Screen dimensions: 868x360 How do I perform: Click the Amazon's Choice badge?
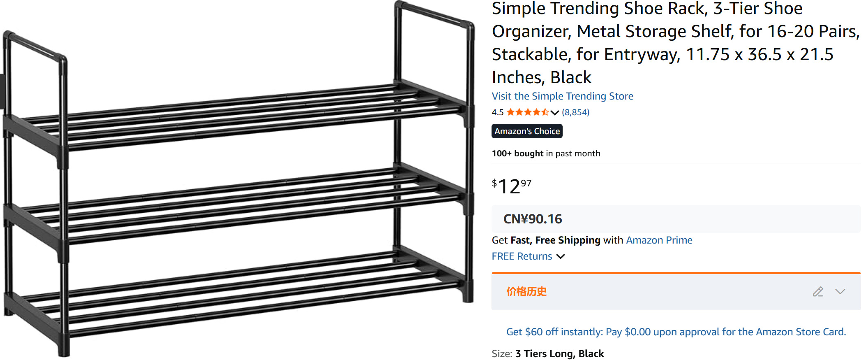pyautogui.click(x=527, y=131)
